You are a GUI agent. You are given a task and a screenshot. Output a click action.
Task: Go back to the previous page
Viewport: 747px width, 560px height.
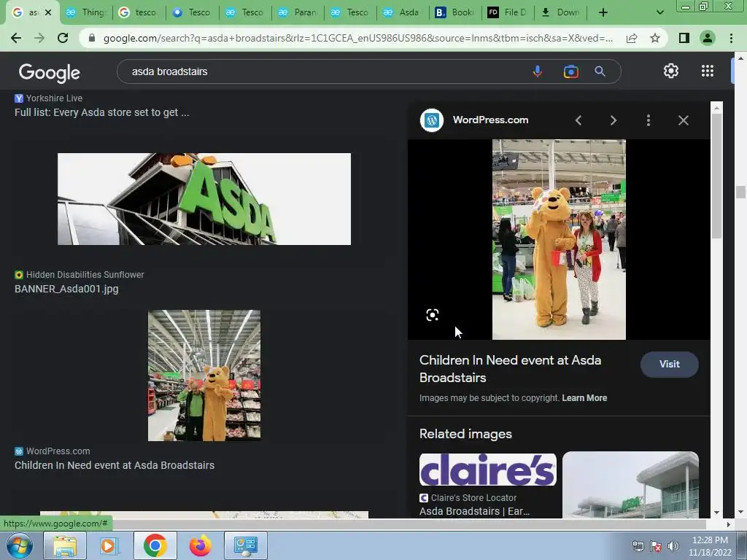16,38
